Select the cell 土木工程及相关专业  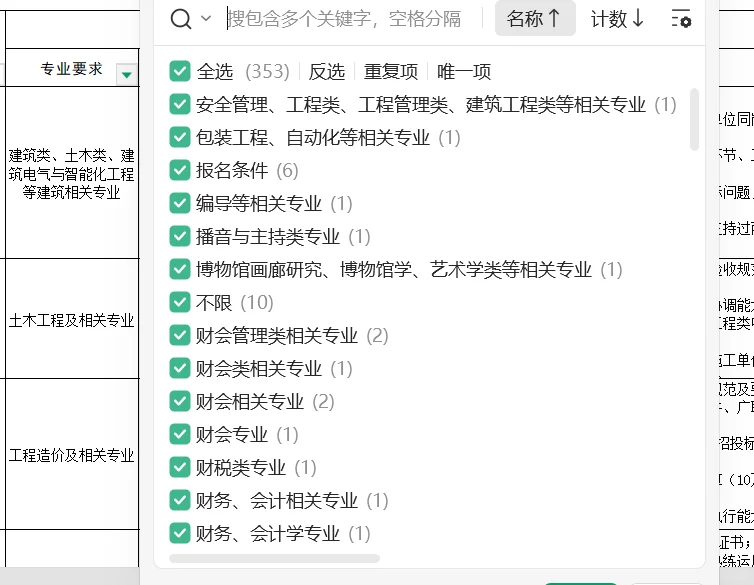72,319
